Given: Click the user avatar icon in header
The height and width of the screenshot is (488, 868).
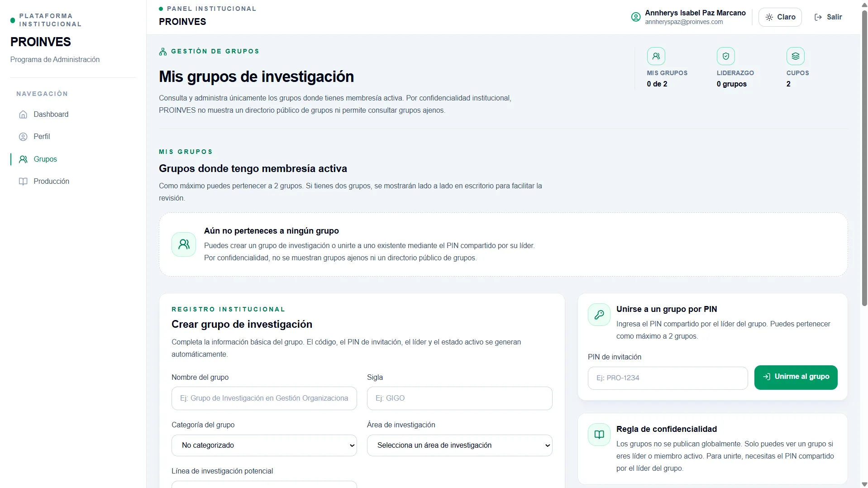Looking at the screenshot, I should tap(636, 17).
